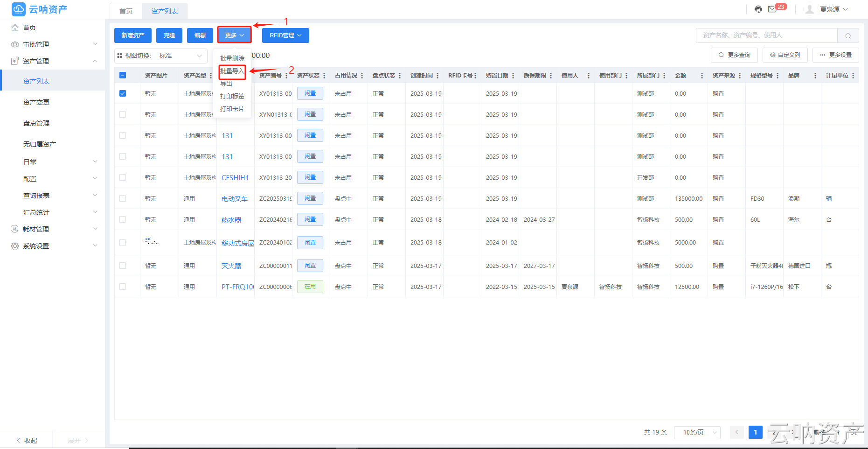Choose 批量删除 from the 更多 menu
This screenshot has height=449, width=868.
(232, 58)
